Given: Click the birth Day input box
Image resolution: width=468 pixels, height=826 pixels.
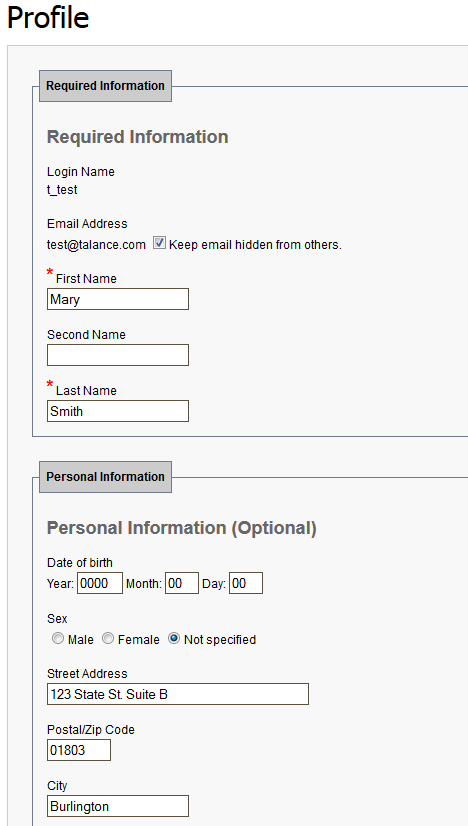Looking at the screenshot, I should click(246, 583).
